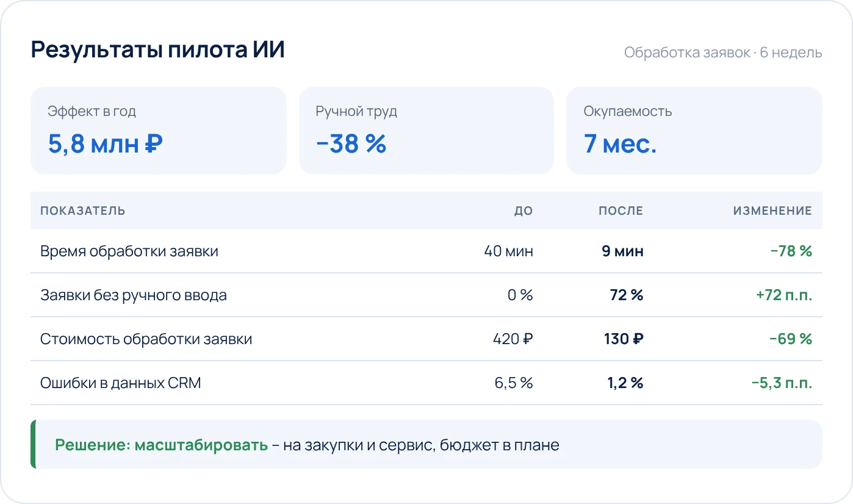Viewport: 853px width, 504px height.
Task: Click the change value "−78 %"
Action: 791,251
